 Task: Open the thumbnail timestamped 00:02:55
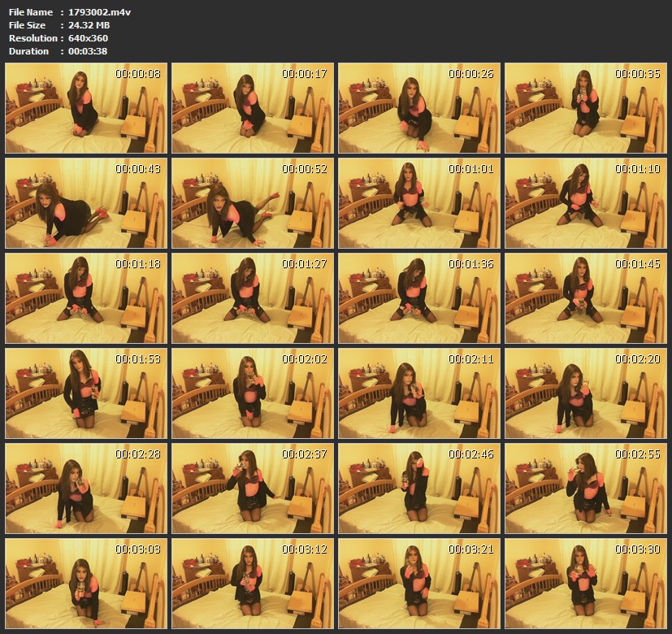point(585,489)
